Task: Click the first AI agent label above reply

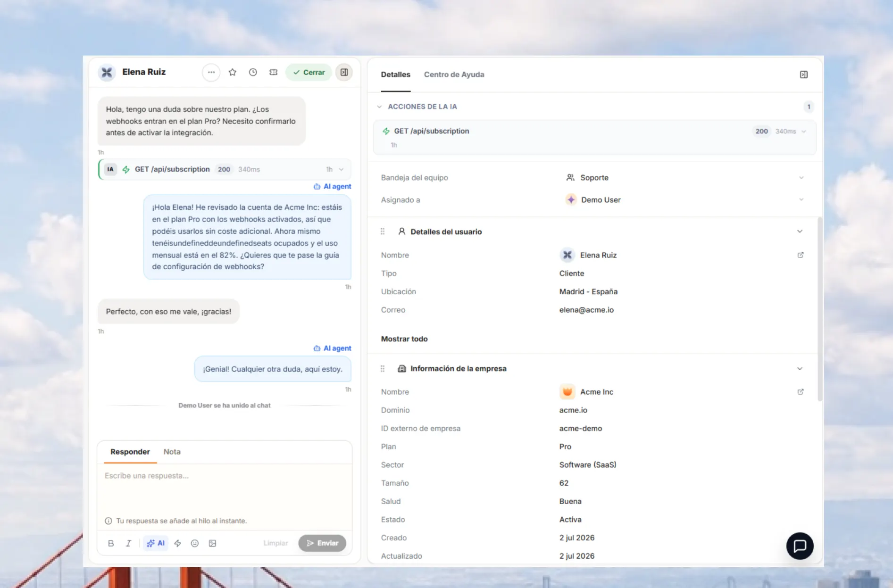Action: (x=333, y=186)
